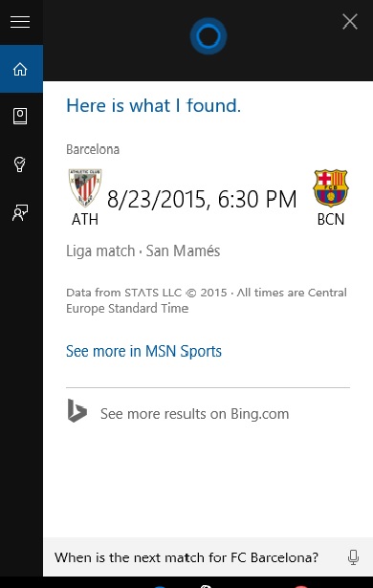Click the Barcelona label above the match
This screenshot has width=373, height=588.
click(x=93, y=149)
